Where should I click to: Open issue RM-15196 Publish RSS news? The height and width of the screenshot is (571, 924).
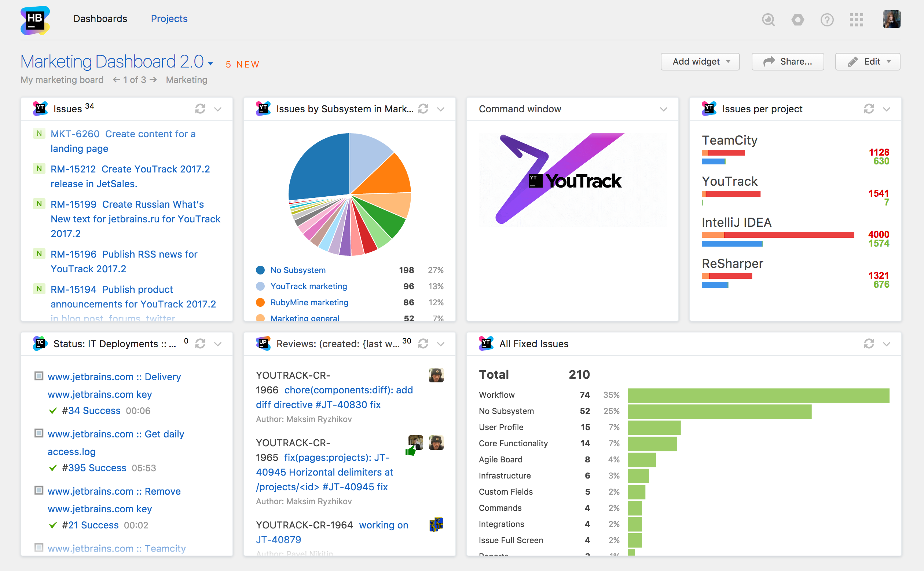pos(124,261)
